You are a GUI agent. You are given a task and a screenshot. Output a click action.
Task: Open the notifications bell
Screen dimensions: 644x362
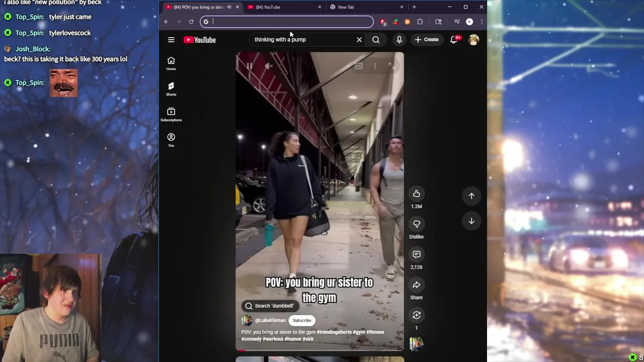click(x=454, y=40)
